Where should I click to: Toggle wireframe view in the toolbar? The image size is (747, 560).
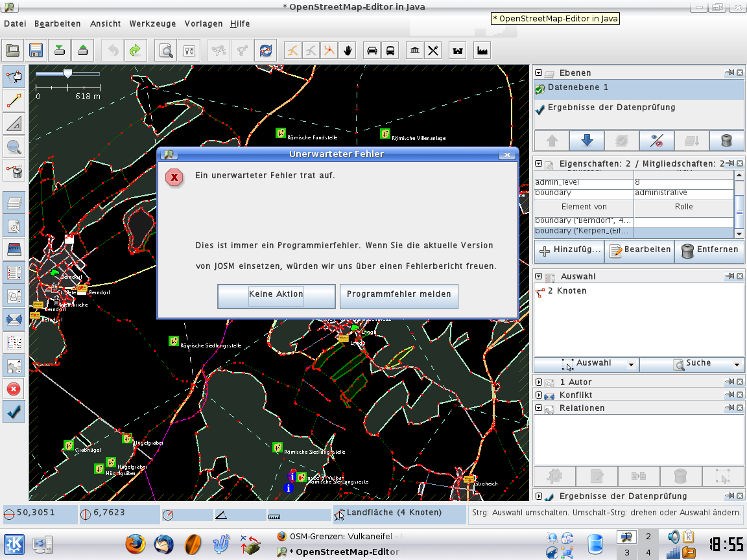(x=265, y=51)
